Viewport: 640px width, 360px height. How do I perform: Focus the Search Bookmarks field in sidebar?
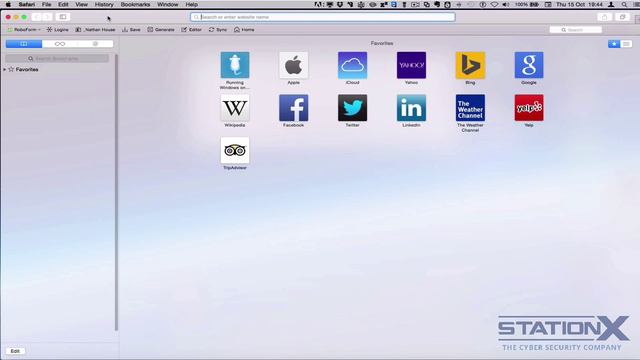pyautogui.click(x=57, y=59)
